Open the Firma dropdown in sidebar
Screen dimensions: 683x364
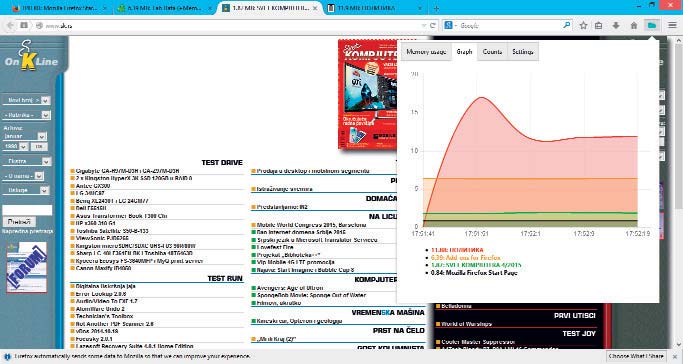(27, 161)
